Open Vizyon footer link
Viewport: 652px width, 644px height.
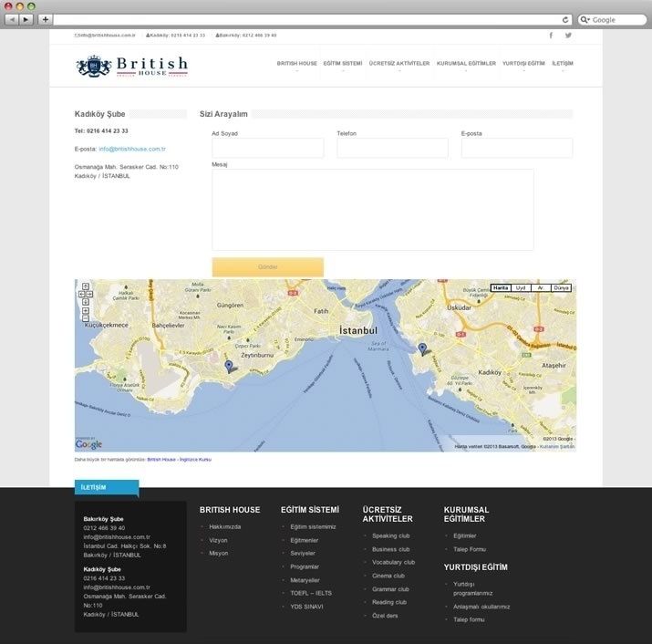tap(218, 540)
